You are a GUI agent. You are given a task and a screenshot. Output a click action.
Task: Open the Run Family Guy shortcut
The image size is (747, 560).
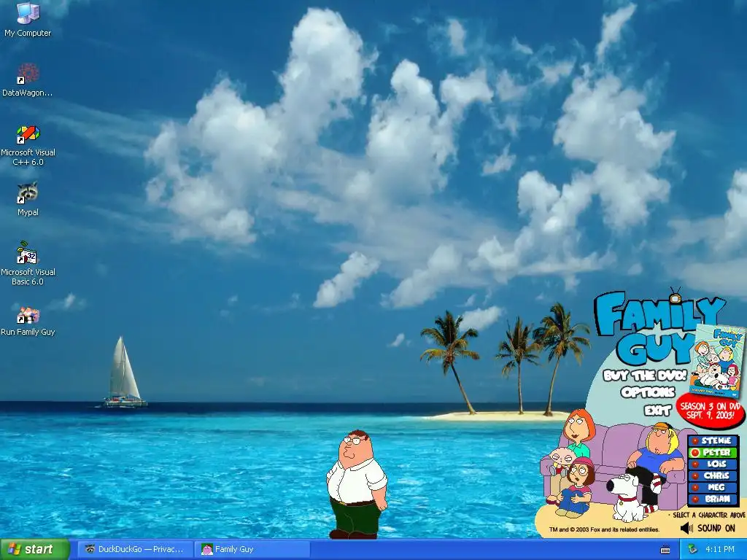pyautogui.click(x=28, y=322)
